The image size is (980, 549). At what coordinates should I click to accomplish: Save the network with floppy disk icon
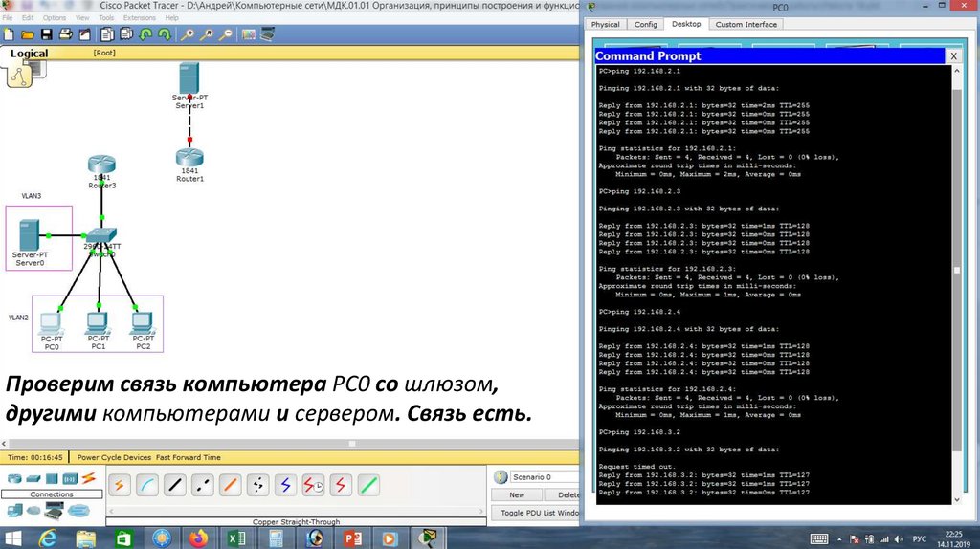point(46,34)
